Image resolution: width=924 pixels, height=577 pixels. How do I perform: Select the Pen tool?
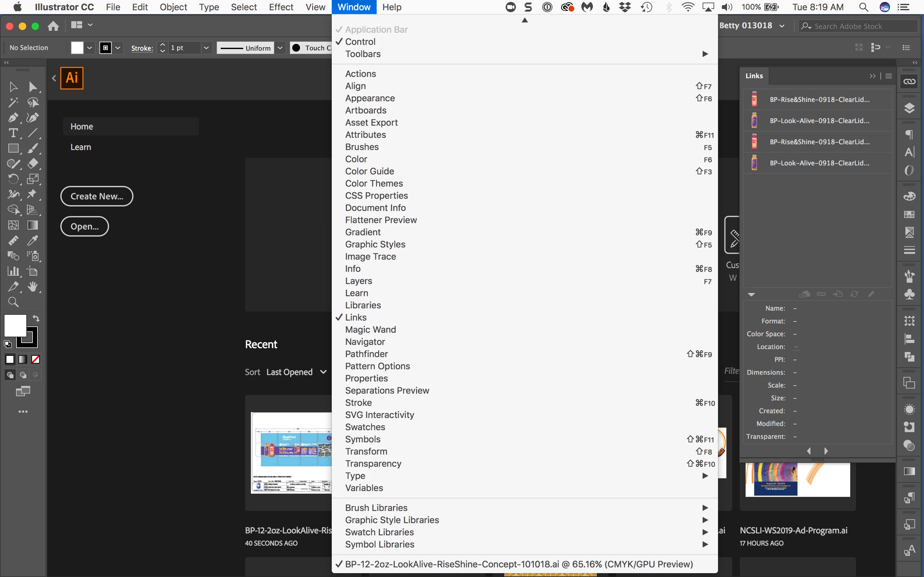point(13,118)
